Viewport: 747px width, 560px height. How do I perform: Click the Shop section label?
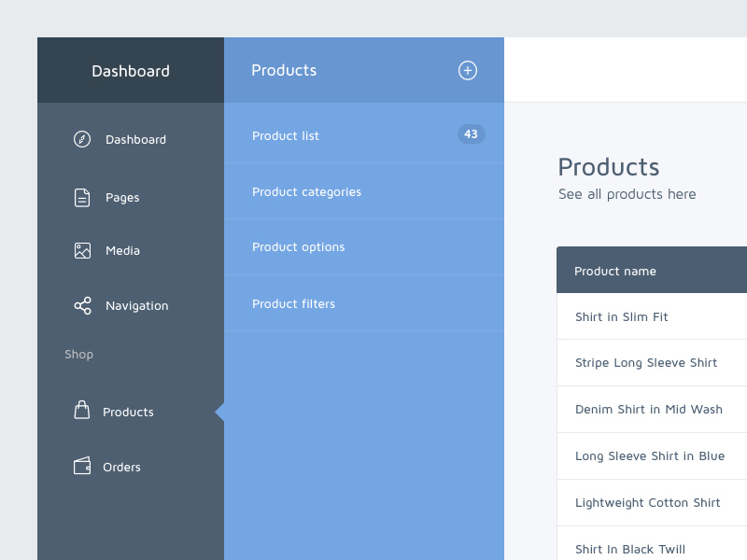[x=78, y=354]
